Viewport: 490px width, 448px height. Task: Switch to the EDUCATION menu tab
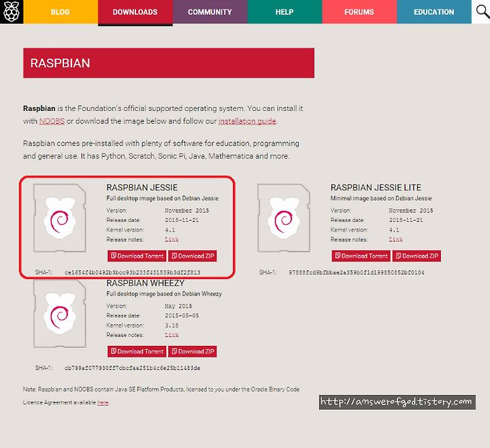pos(434,12)
